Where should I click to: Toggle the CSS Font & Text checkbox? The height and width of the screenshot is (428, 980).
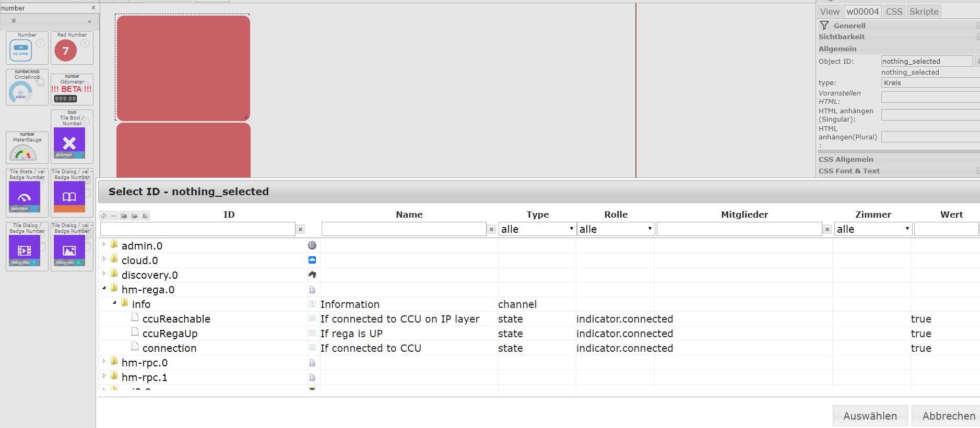(978, 171)
